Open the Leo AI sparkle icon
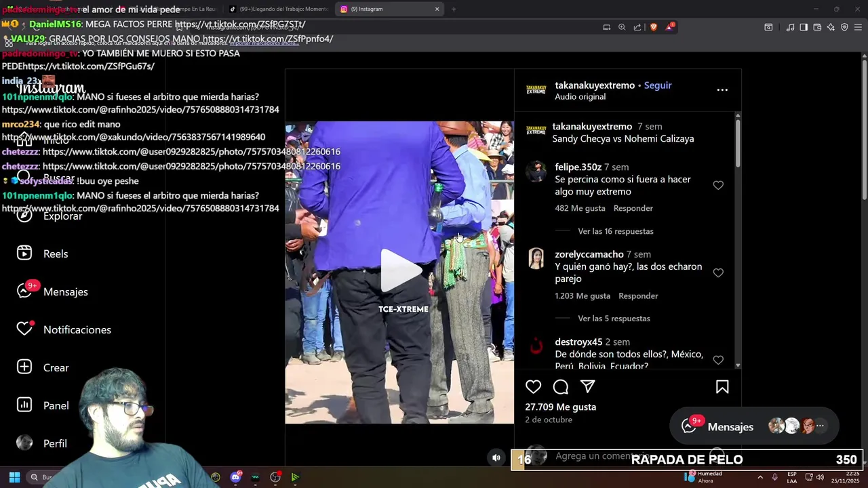This screenshot has height=488, width=868. [x=831, y=27]
